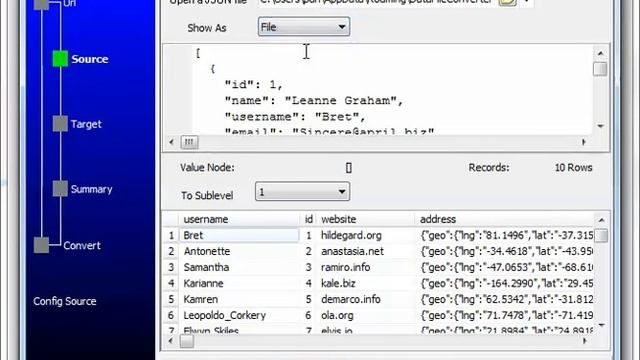This screenshot has height=360, width=640.
Task: Select the Kamren username cell
Action: pyautogui.click(x=239, y=299)
